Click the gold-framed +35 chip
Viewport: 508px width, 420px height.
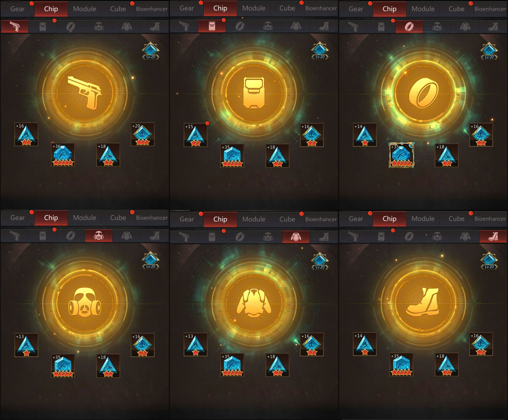[x=401, y=155]
